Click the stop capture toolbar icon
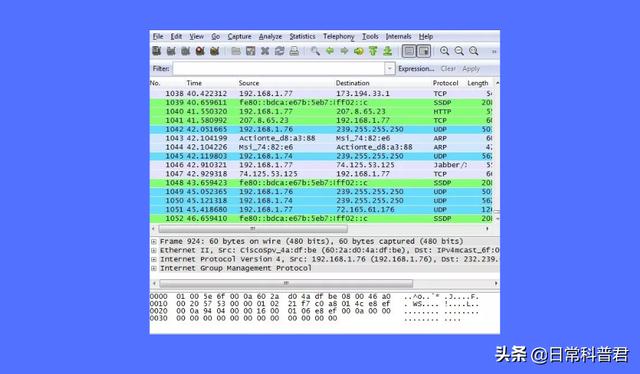Image resolution: width=640 pixels, height=374 pixels. coord(200,51)
